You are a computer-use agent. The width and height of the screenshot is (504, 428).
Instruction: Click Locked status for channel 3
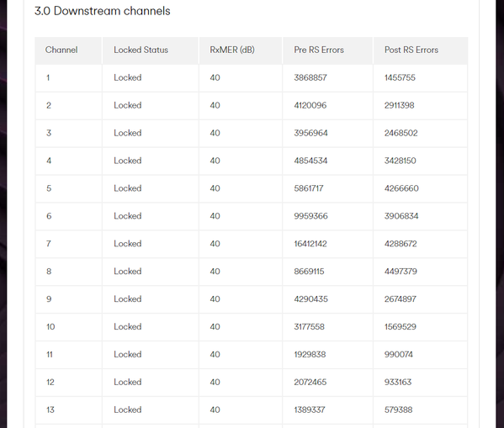[x=128, y=133]
